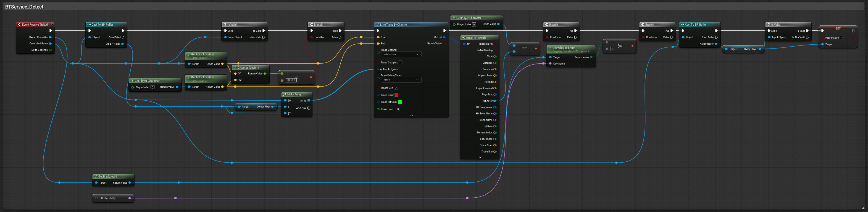Select the BTService_Detect comment title
This screenshot has height=212, width=868.
click(24, 7)
